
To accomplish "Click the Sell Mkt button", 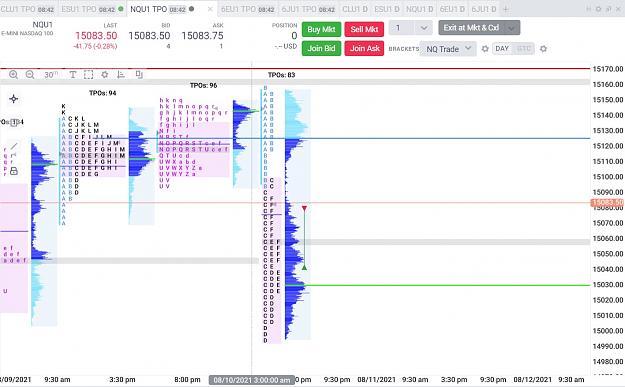I will click(x=364, y=29).
